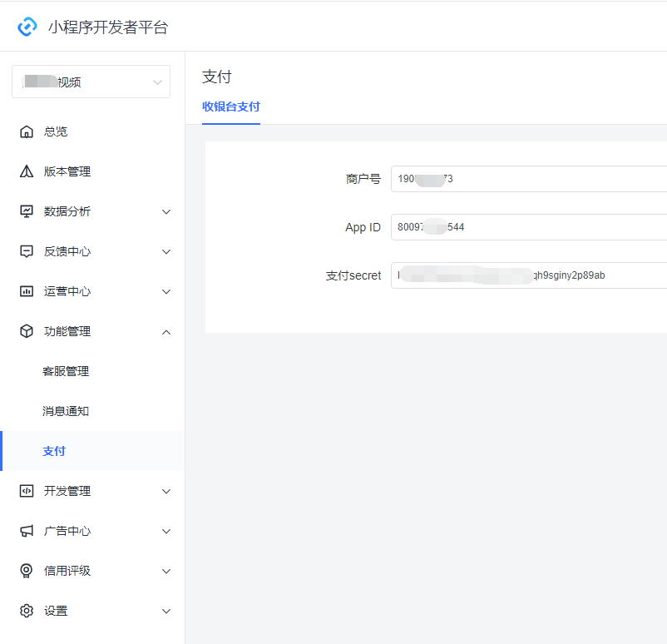Expand the 信用评级 menu chevron
The height and width of the screenshot is (644, 667).
[166, 571]
